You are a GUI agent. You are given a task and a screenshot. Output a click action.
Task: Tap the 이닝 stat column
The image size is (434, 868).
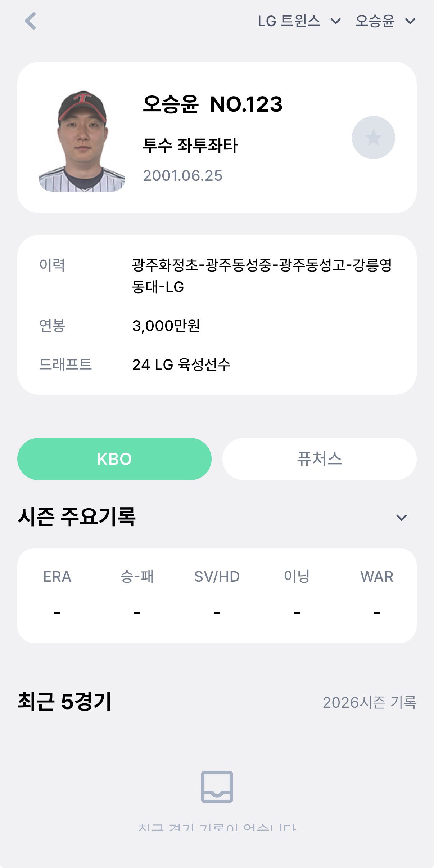(297, 594)
